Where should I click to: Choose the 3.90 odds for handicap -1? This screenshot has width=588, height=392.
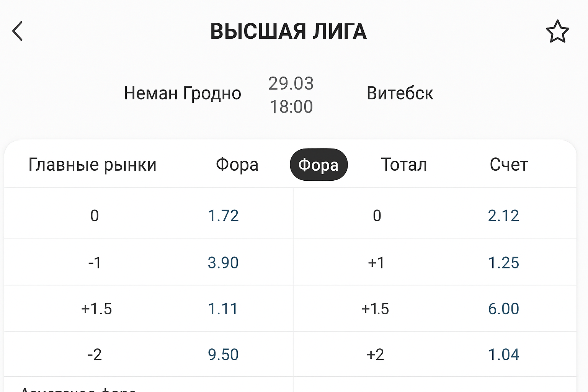pos(223,263)
